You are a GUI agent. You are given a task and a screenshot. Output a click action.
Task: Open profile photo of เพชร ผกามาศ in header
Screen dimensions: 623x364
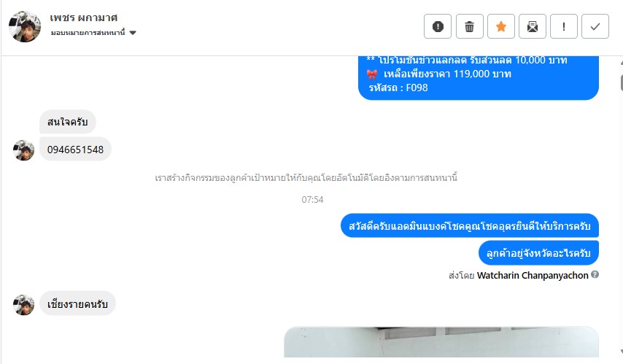coord(25,26)
